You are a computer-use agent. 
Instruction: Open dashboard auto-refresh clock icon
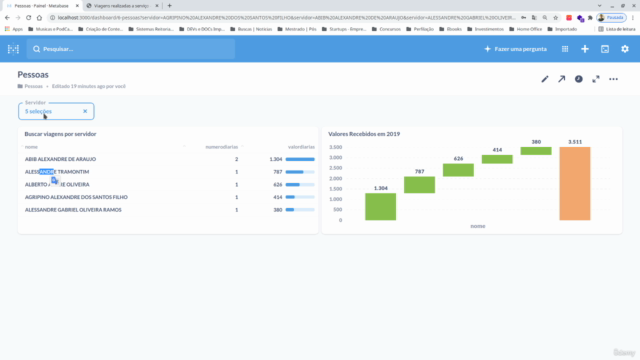[x=579, y=79]
